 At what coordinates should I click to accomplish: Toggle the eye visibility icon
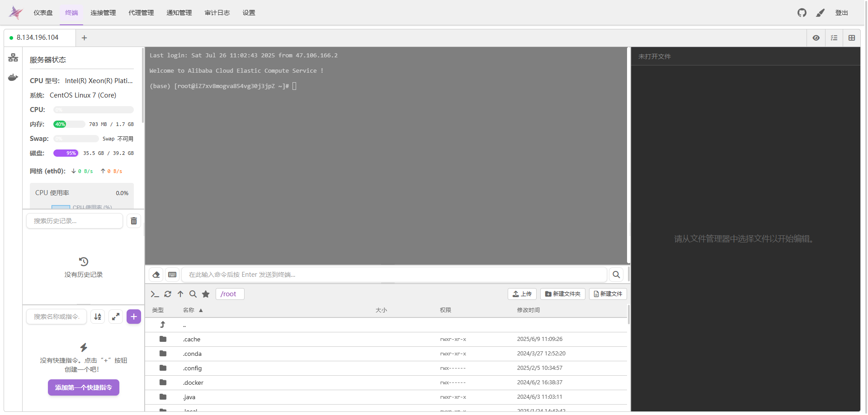tap(816, 38)
